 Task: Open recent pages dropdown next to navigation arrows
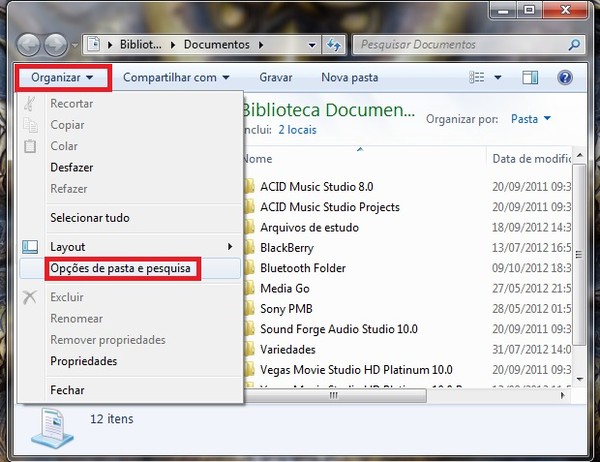point(75,45)
